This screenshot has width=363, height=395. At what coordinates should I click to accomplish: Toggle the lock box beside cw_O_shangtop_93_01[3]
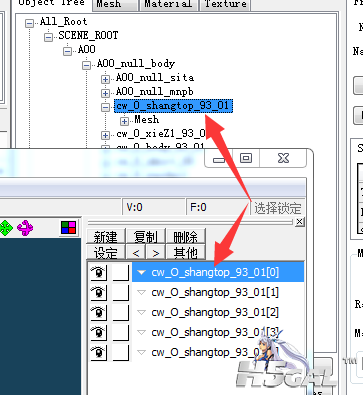[120, 332]
